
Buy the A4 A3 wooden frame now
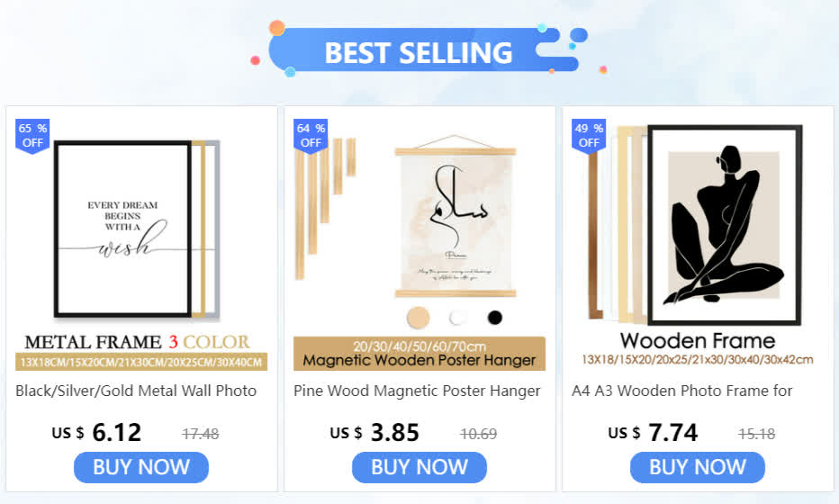pos(698,467)
